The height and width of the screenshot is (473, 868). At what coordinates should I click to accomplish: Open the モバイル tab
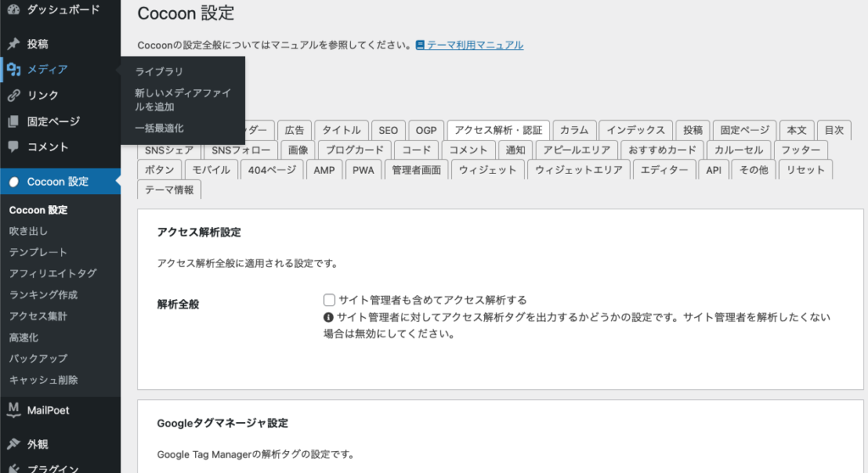coord(211,170)
